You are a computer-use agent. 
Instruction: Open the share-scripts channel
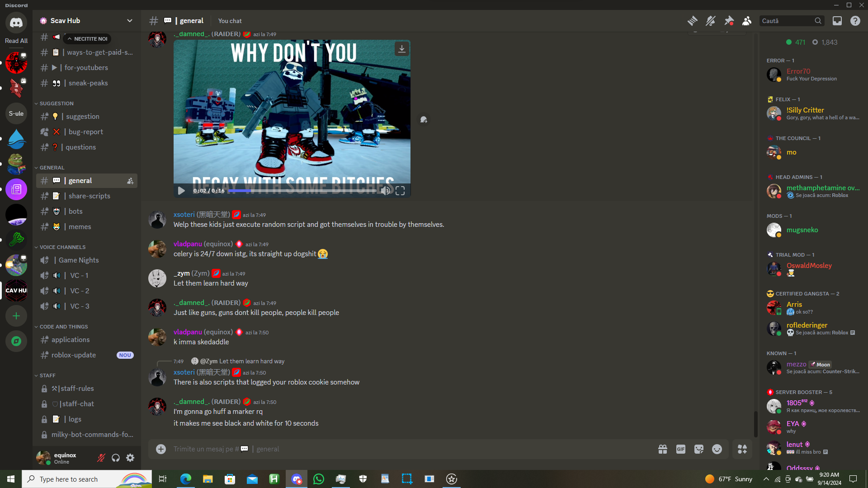pos(89,196)
